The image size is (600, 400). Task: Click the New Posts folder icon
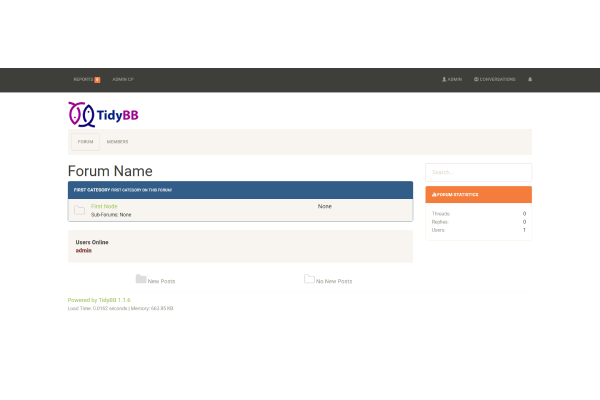(x=141, y=279)
